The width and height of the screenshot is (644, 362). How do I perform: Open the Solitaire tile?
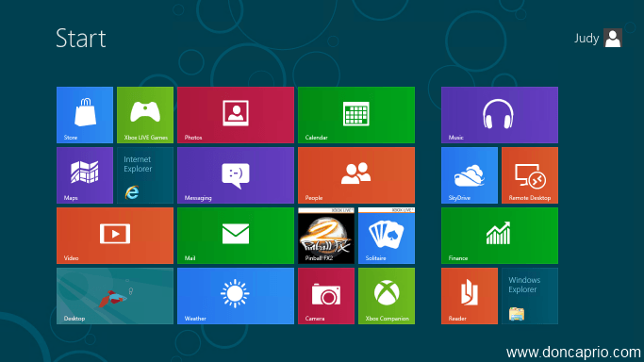387,236
